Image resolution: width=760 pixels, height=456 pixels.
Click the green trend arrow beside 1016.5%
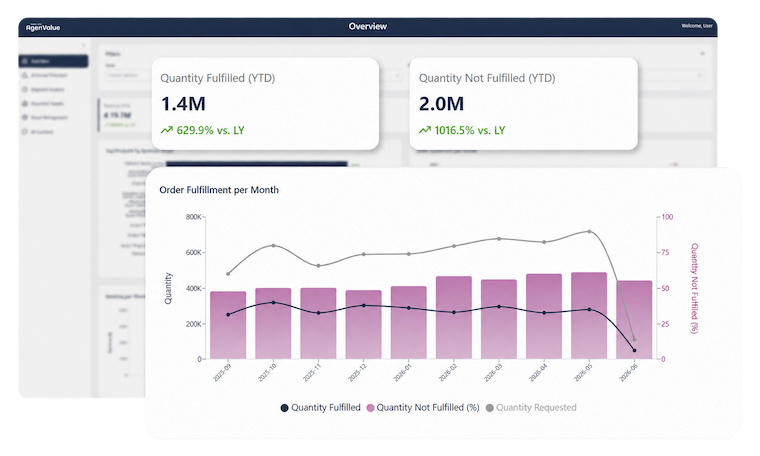click(x=425, y=130)
